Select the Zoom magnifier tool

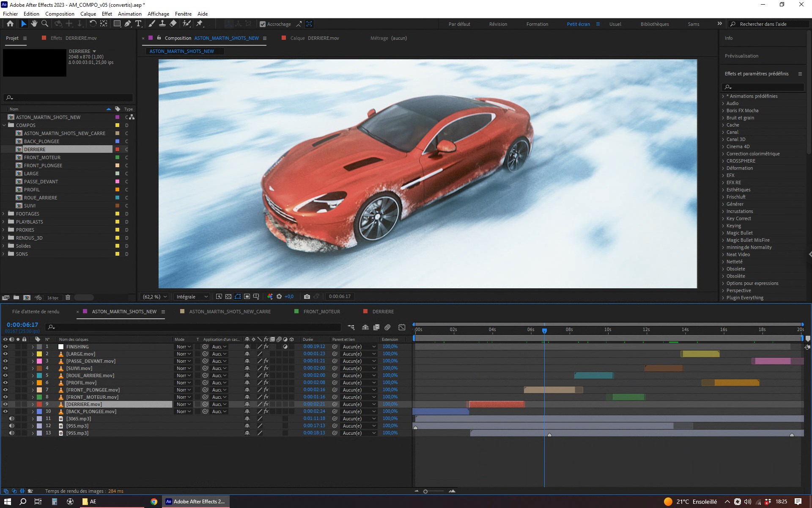[x=44, y=24]
